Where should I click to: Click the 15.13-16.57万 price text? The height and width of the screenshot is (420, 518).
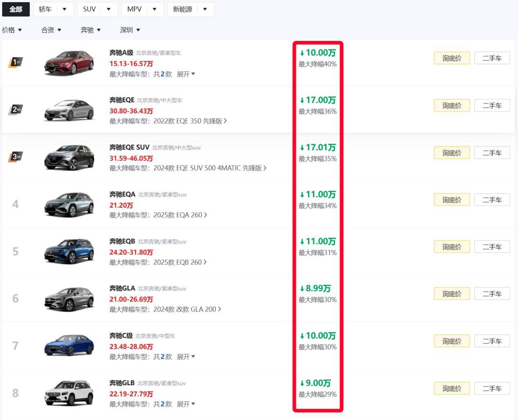[x=131, y=64]
